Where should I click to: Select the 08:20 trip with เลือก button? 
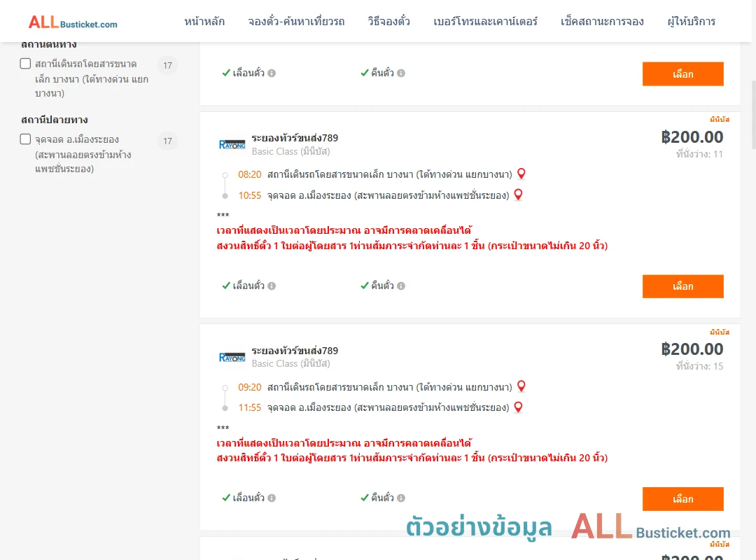[x=682, y=286]
